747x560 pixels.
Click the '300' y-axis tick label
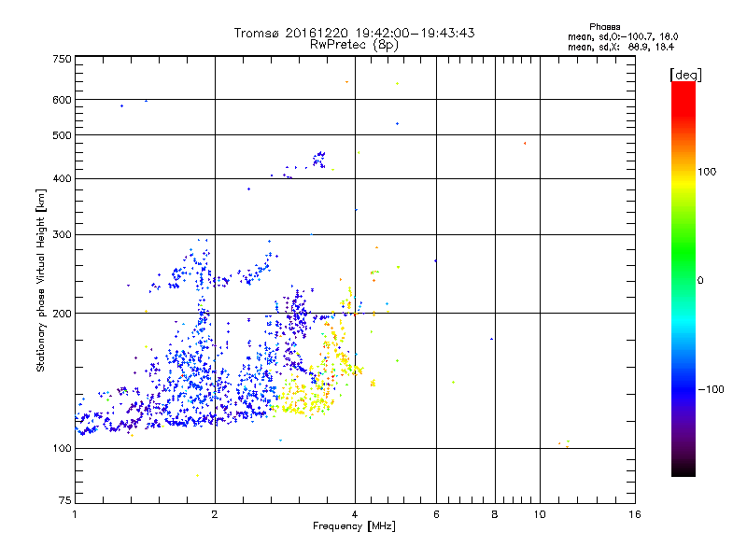pos(62,235)
